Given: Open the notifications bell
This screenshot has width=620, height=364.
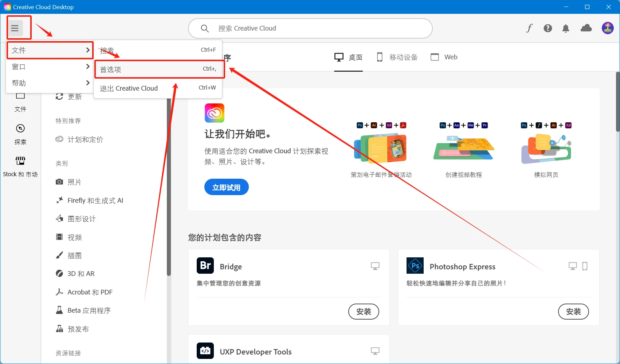Looking at the screenshot, I should [566, 28].
